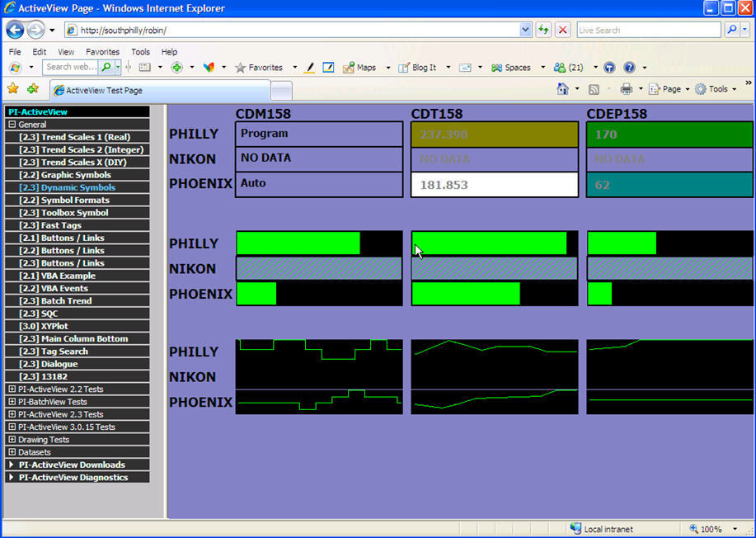Open Maps from the toolbar
Image resolution: width=756 pixels, height=538 pixels.
359,68
